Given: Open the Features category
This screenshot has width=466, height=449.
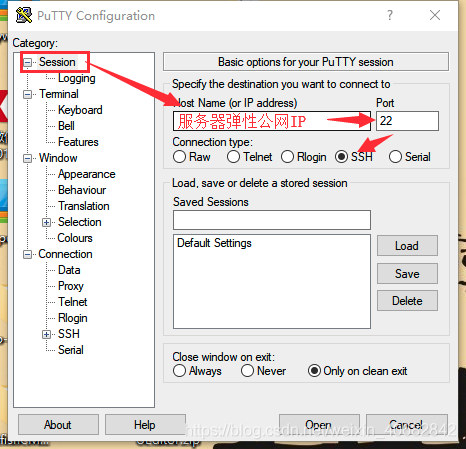Looking at the screenshot, I should click(x=78, y=142).
